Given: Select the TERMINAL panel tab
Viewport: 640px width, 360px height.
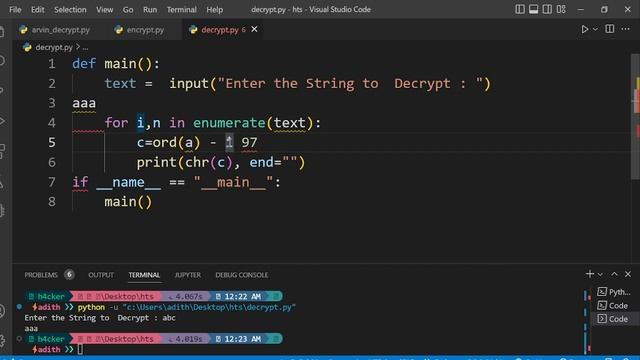Looking at the screenshot, I should [x=144, y=275].
